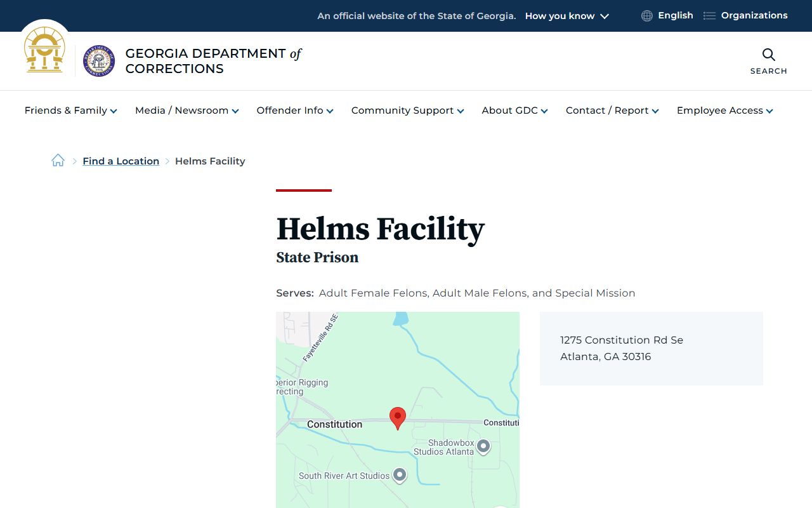Open the About GDC menu
812x508 pixels.
[x=515, y=110]
